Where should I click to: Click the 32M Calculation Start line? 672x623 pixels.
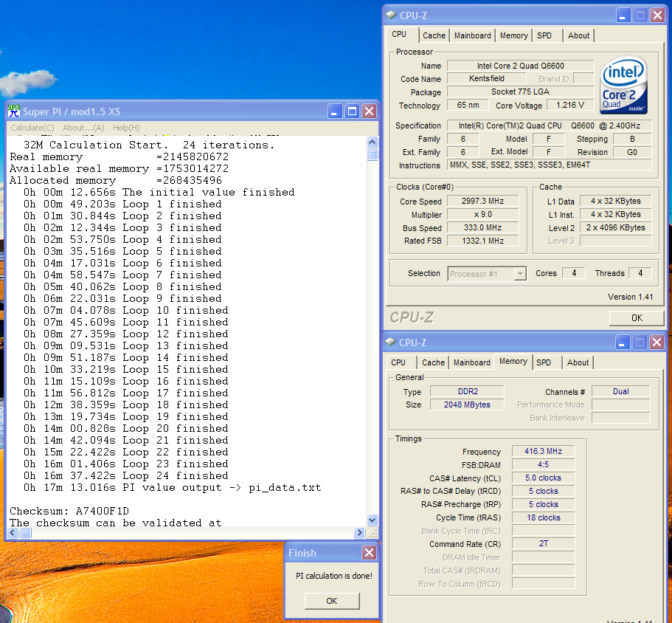tap(149, 145)
